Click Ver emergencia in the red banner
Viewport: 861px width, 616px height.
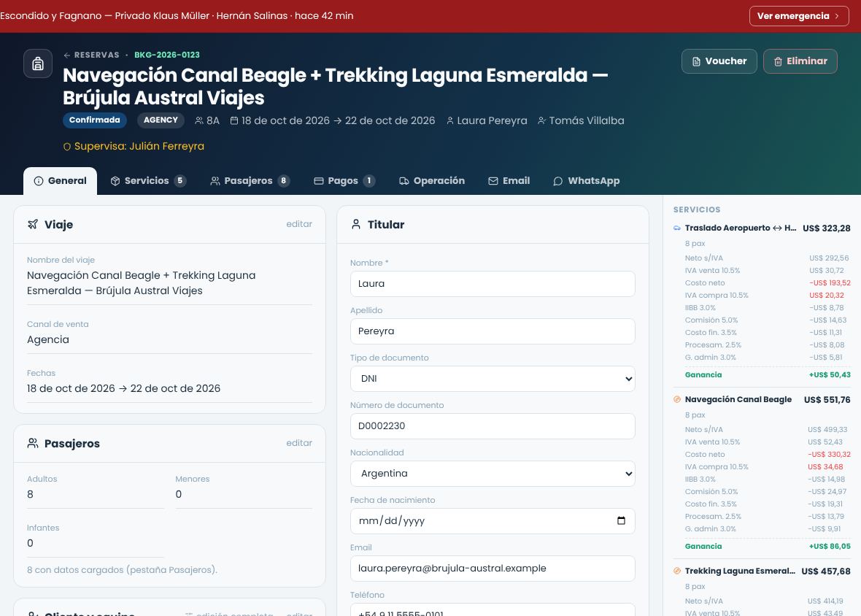point(799,16)
